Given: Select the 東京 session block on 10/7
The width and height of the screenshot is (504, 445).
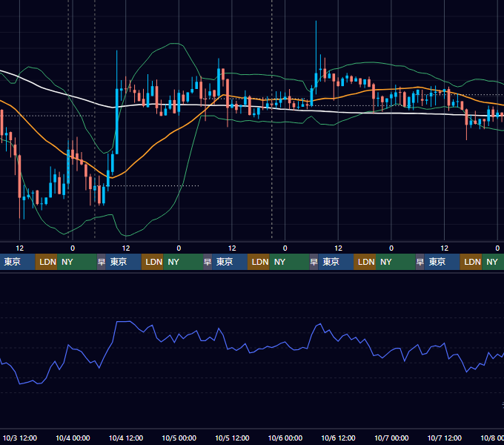Looking at the screenshot, I should coord(442,262).
